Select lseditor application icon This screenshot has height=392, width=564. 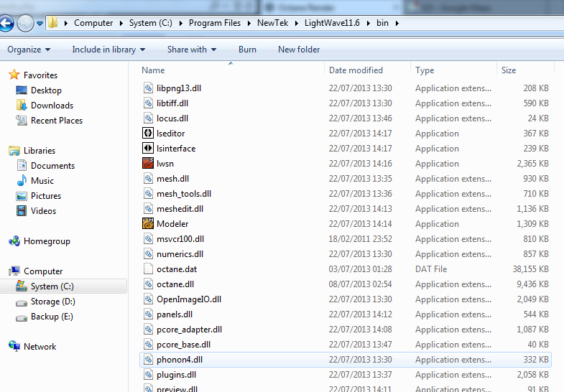[x=148, y=133]
